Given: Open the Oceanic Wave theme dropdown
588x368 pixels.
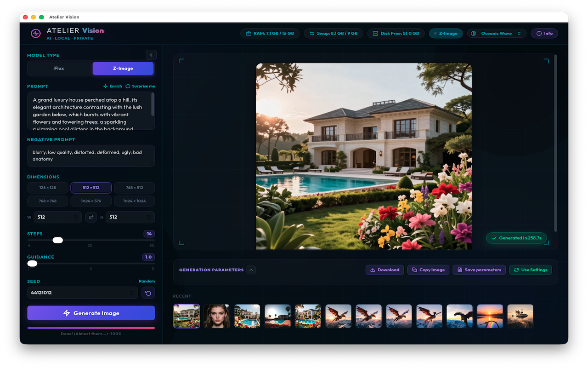Looking at the screenshot, I should [x=497, y=34].
